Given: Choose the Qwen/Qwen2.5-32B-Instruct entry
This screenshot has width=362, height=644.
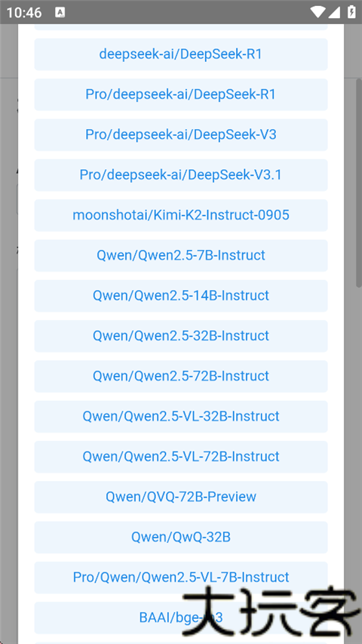Looking at the screenshot, I should 180,336.
